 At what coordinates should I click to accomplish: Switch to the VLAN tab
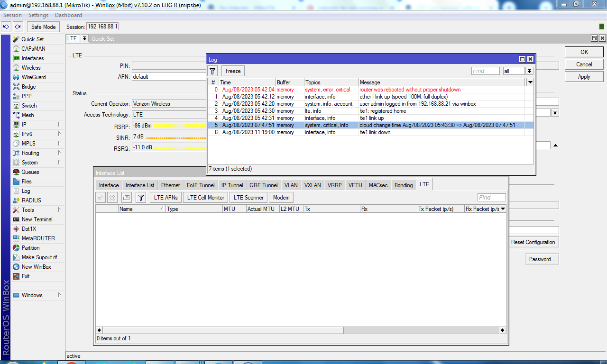point(291,185)
